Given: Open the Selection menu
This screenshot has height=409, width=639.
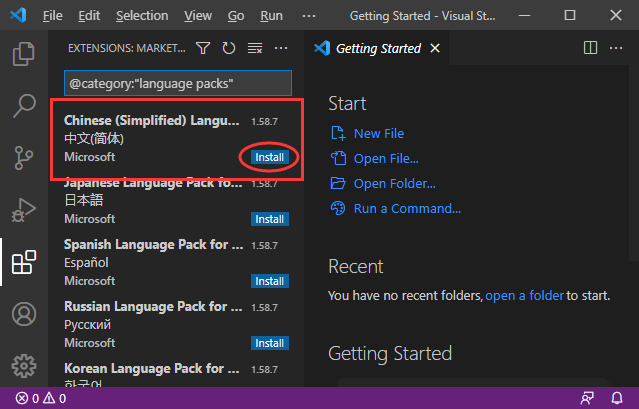Looking at the screenshot, I should tap(142, 16).
